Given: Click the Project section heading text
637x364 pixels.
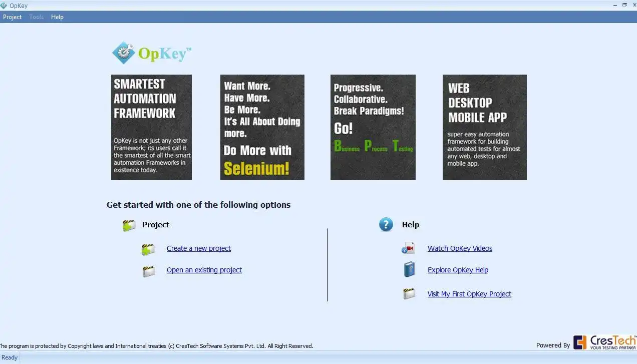Looking at the screenshot, I should [156, 225].
